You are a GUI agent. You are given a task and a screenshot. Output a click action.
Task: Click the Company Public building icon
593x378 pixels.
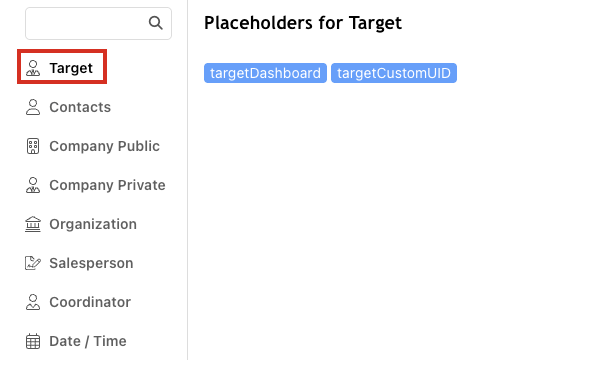coord(33,146)
